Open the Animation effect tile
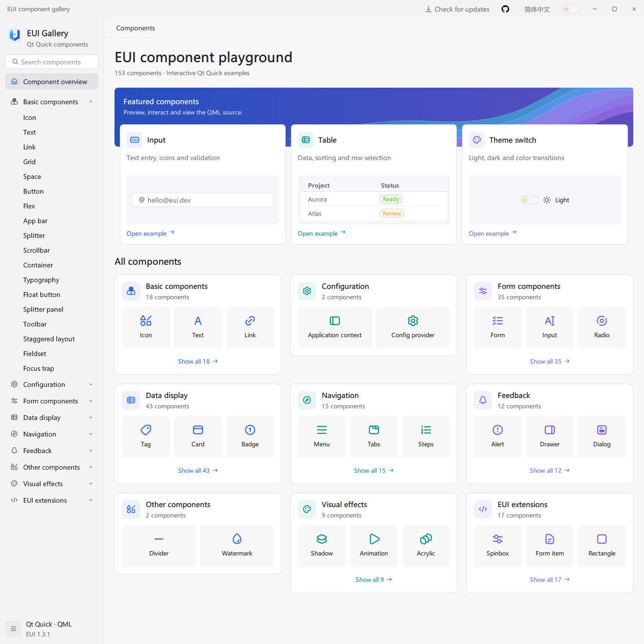 374,546
